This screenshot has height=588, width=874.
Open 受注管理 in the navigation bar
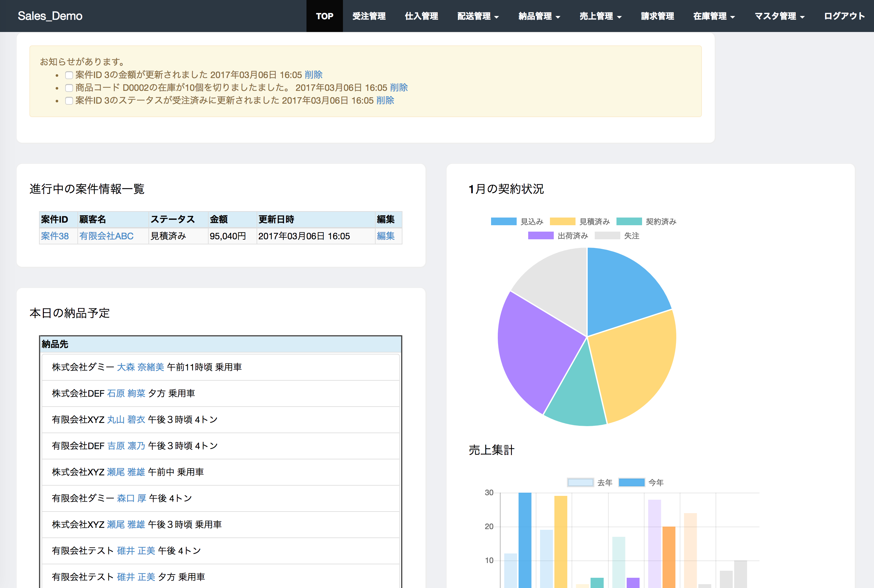point(369,16)
